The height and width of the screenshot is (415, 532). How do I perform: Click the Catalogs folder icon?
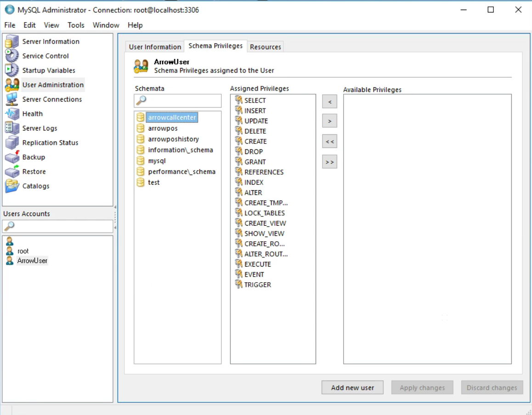click(x=12, y=186)
